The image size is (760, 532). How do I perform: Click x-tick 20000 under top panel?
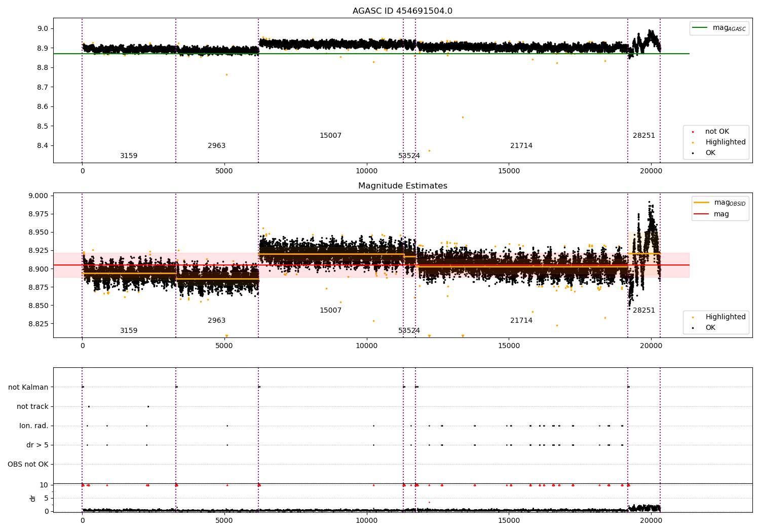pyautogui.click(x=651, y=171)
